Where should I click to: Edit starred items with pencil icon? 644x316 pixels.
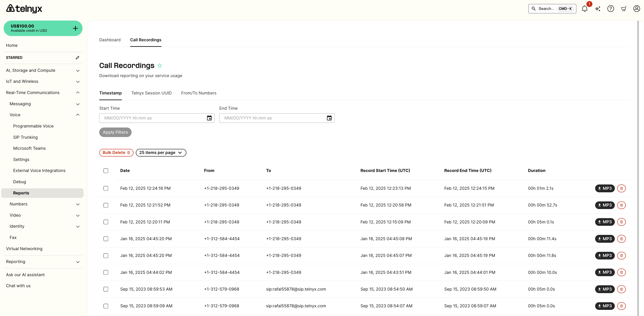pyautogui.click(x=77, y=58)
